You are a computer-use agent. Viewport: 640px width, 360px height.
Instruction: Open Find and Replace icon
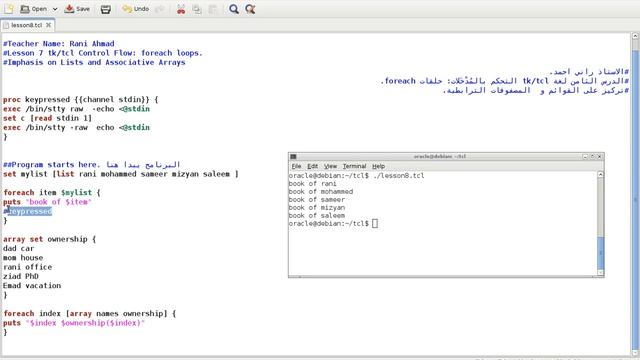click(x=250, y=9)
